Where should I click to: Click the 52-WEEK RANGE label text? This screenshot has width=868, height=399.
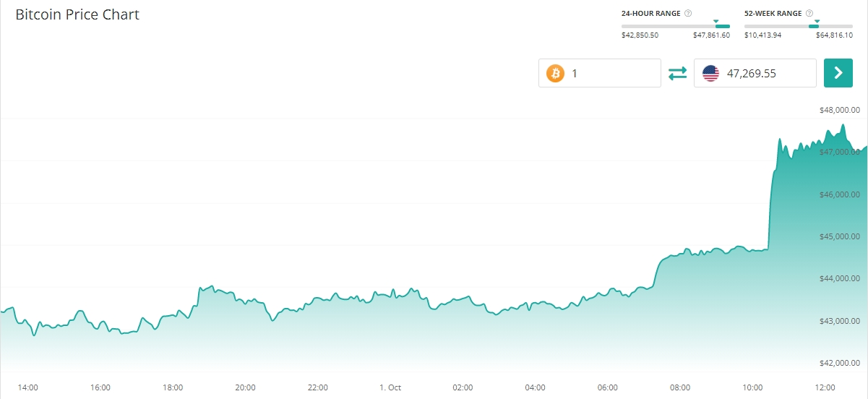(x=773, y=13)
